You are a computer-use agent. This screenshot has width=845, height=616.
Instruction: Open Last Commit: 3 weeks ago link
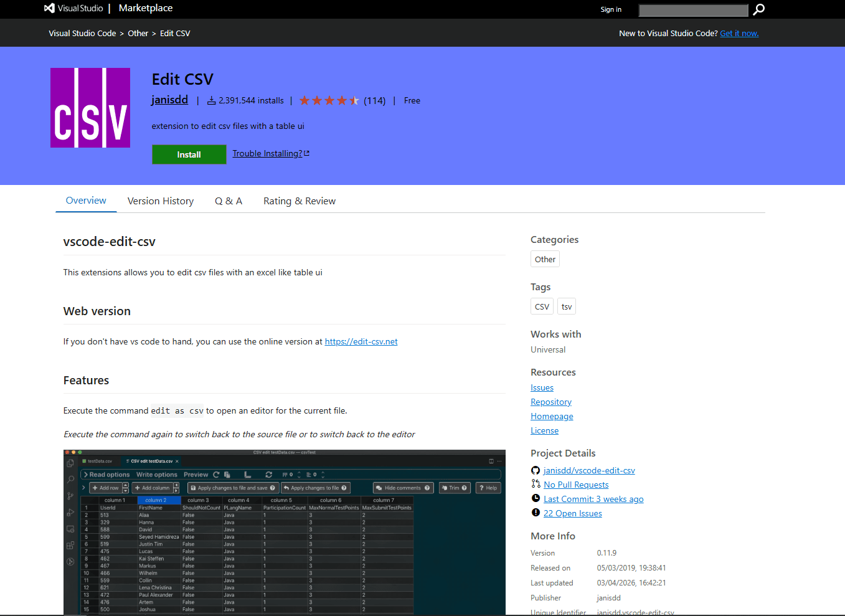[593, 499]
